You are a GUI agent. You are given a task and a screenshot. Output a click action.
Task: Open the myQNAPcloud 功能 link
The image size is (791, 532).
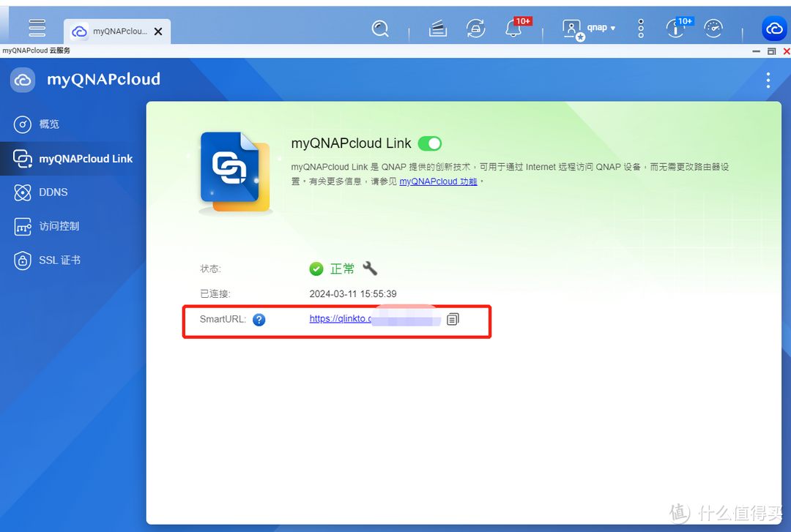[x=438, y=181]
